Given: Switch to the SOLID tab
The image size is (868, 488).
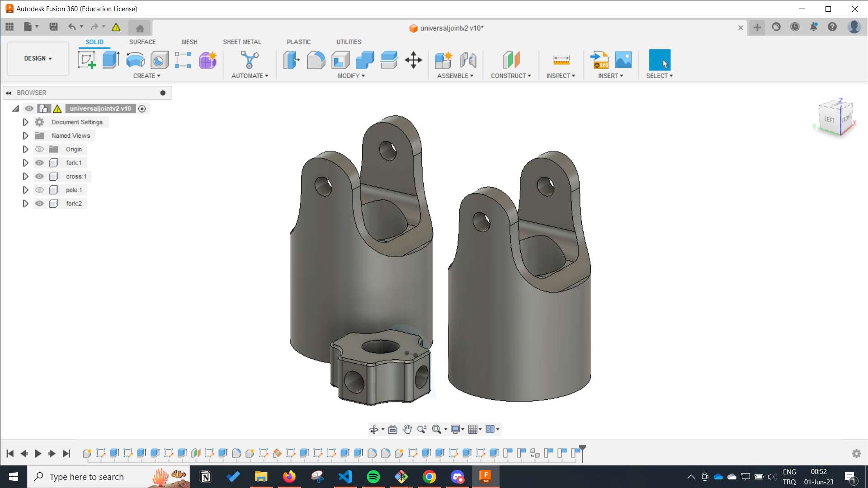Looking at the screenshot, I should pyautogui.click(x=94, y=42).
